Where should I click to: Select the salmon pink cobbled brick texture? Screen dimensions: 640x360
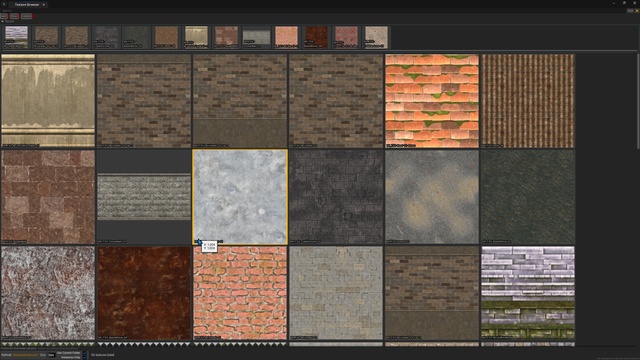(240, 293)
